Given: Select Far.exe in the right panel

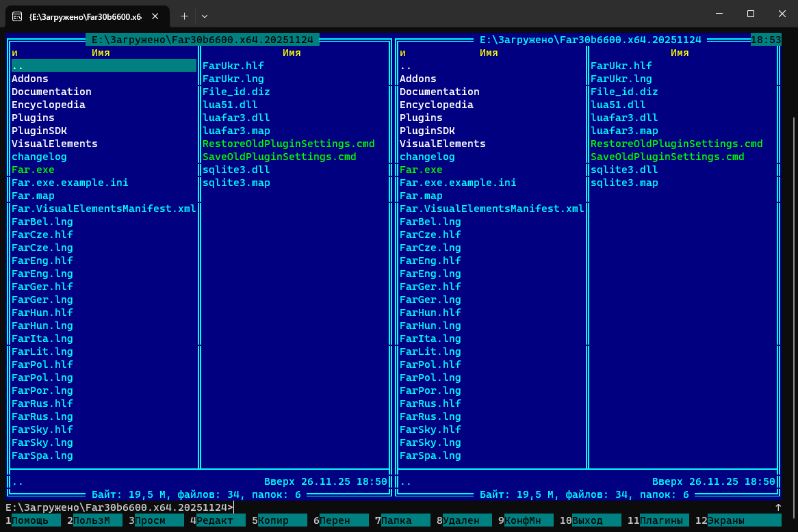Looking at the screenshot, I should [421, 170].
